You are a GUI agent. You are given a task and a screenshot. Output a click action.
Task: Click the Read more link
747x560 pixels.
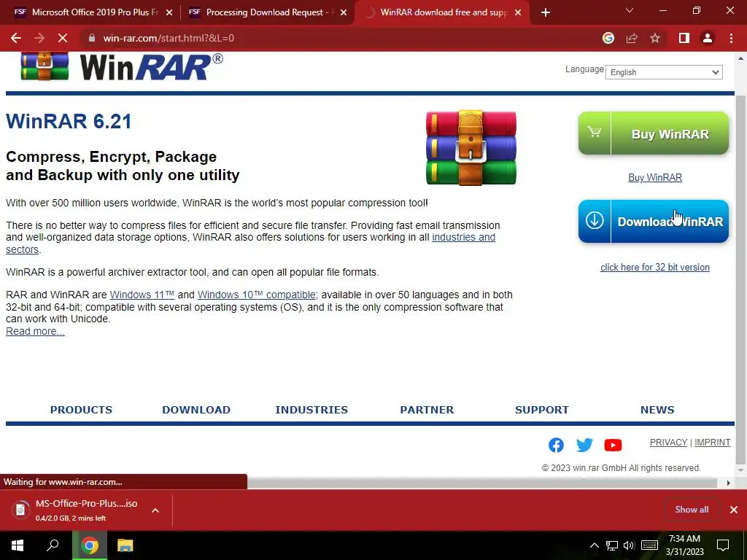pyautogui.click(x=35, y=332)
